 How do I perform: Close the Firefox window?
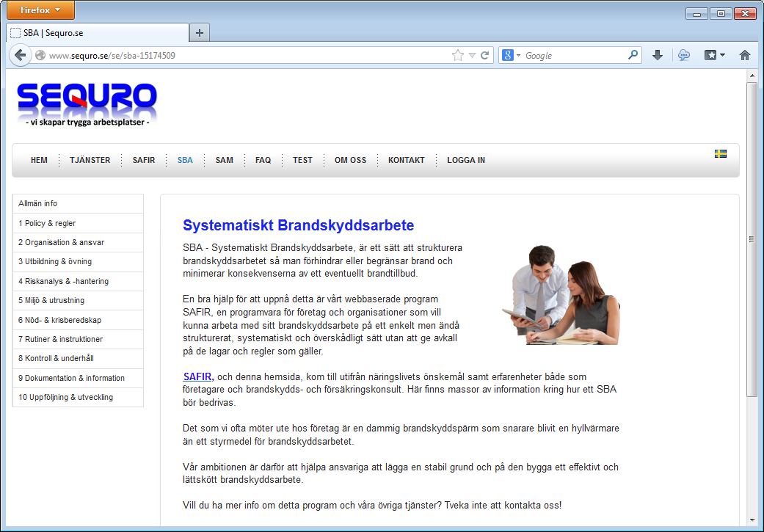745,14
